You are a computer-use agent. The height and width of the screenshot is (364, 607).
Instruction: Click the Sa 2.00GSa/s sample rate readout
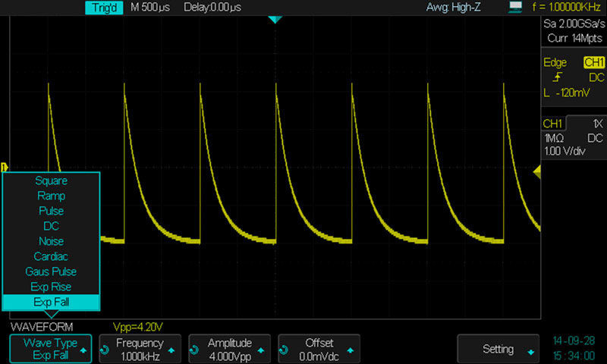click(574, 24)
